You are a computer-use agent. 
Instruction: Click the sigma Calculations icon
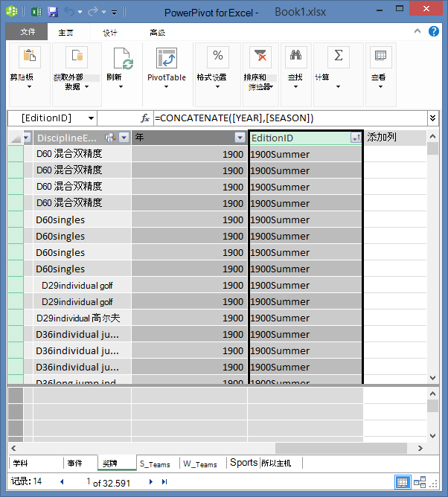339,57
